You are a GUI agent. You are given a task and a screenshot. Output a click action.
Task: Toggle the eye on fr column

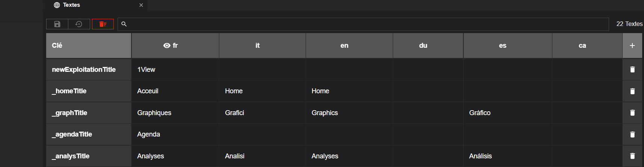pyautogui.click(x=167, y=46)
